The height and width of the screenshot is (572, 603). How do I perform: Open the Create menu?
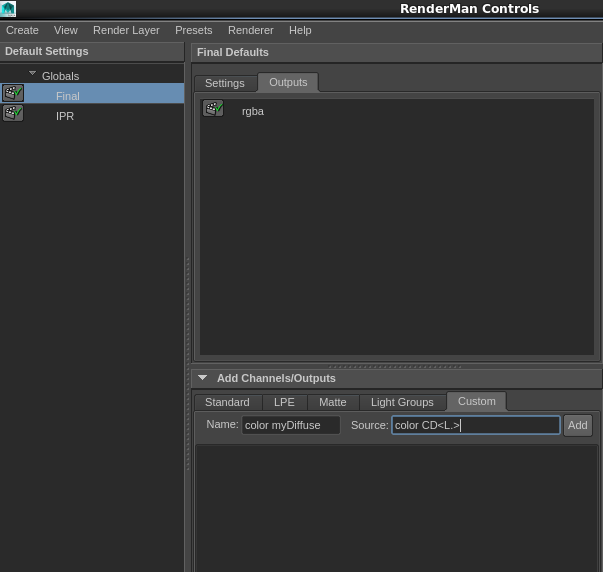[22, 30]
